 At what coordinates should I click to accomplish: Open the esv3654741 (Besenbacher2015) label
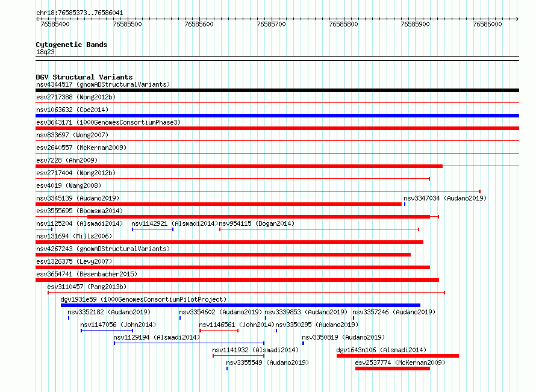tap(87, 274)
